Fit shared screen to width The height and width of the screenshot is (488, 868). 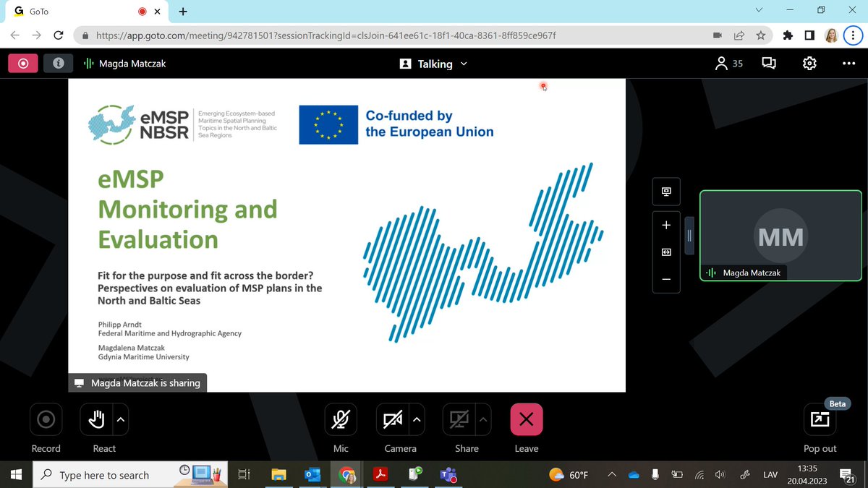(666, 252)
